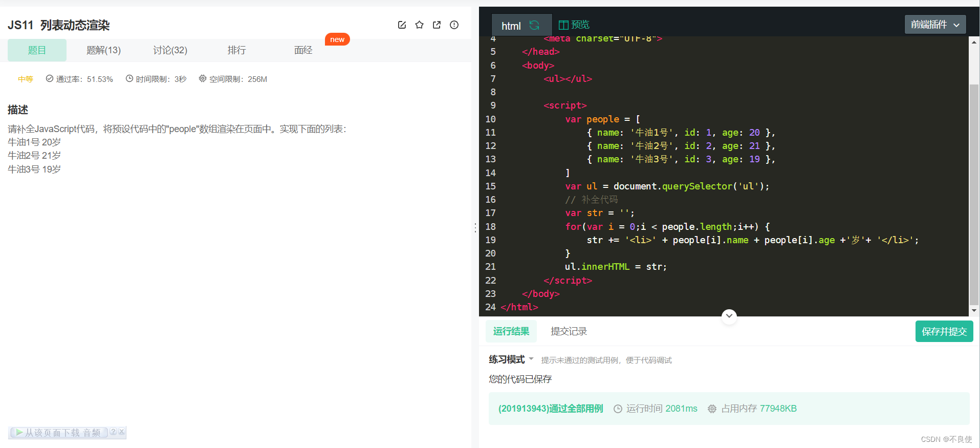980x448 pixels.
Task: Click the report exclamation icon
Action: pos(454,25)
